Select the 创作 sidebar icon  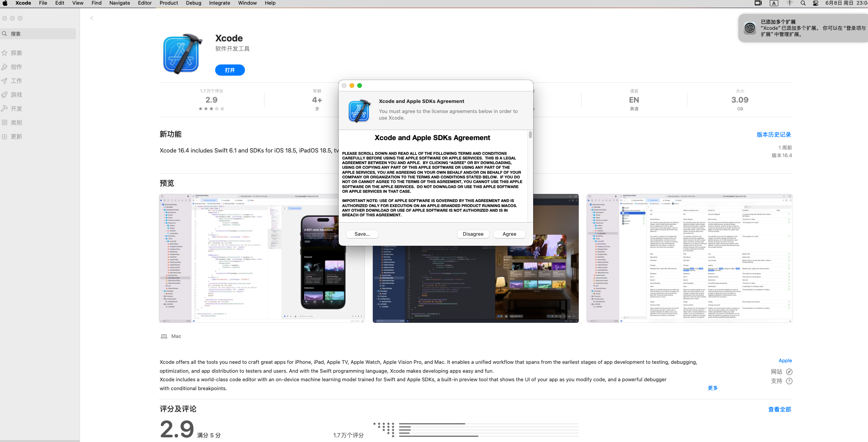[x=16, y=67]
